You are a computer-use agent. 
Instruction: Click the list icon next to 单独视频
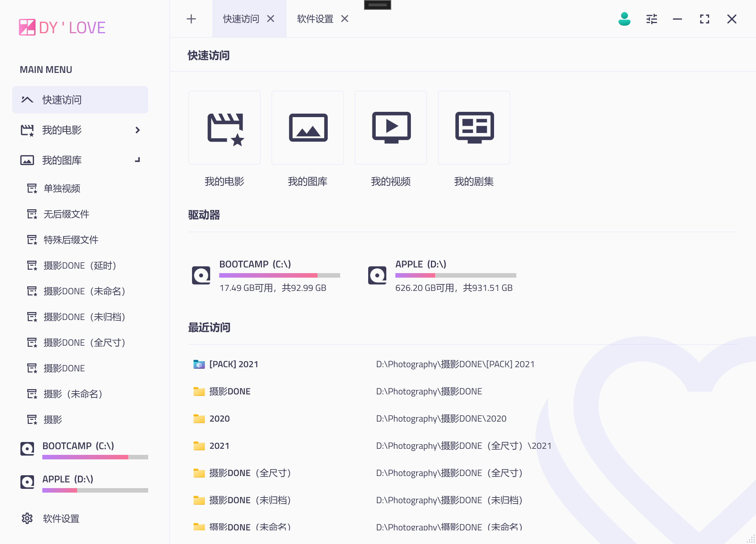[32, 188]
